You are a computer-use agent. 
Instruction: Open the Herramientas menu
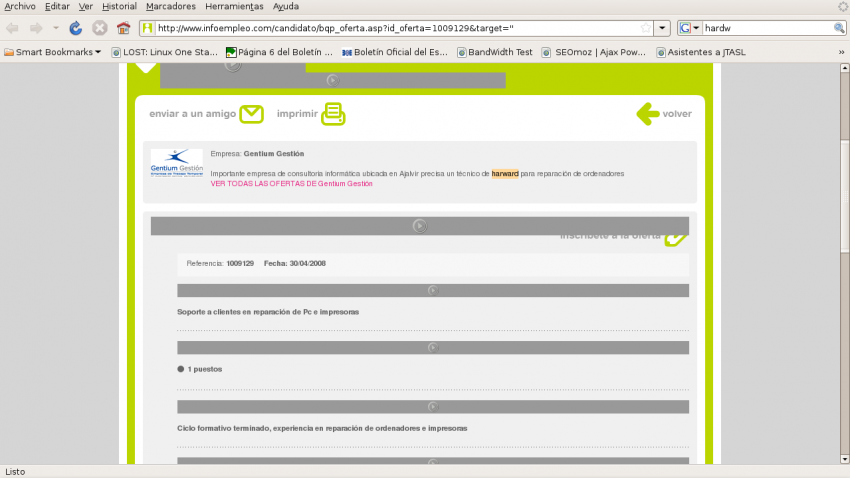tap(234, 6)
